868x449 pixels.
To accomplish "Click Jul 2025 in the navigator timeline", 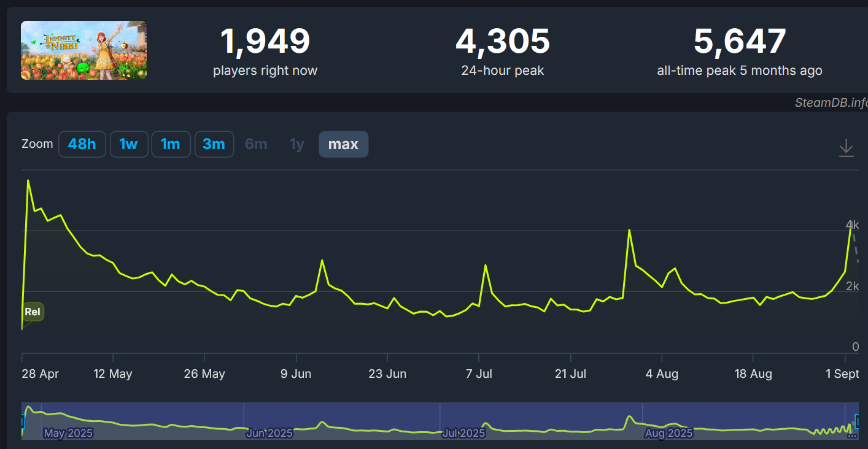I will click(464, 434).
